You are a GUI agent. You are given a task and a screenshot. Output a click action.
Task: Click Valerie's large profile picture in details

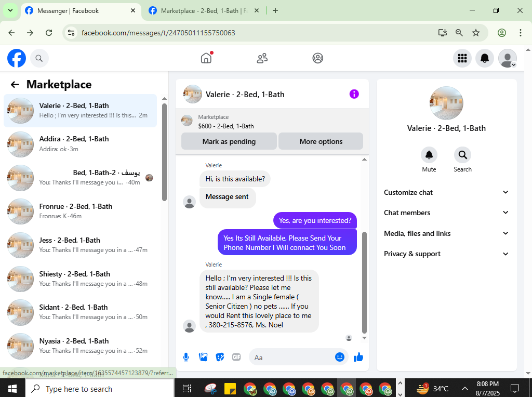click(x=446, y=103)
